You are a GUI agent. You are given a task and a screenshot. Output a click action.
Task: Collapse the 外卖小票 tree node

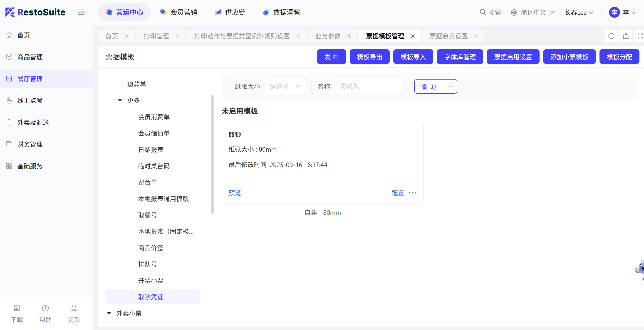[x=109, y=313]
